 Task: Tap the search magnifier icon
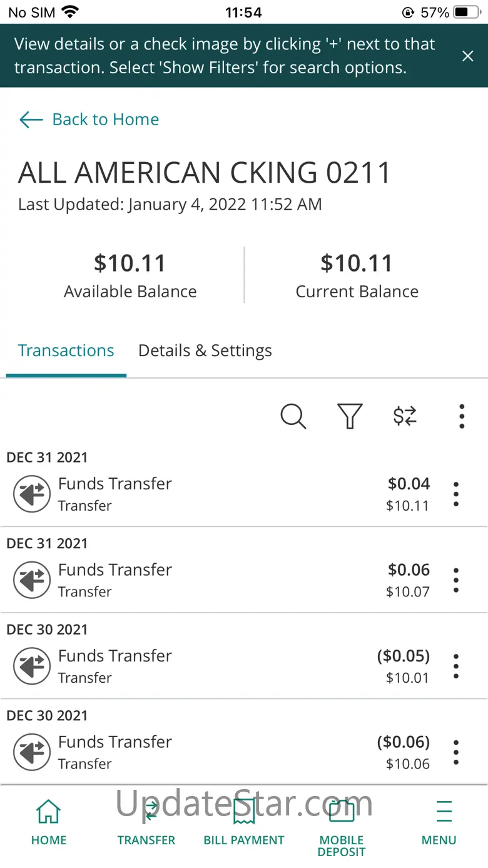click(x=293, y=416)
